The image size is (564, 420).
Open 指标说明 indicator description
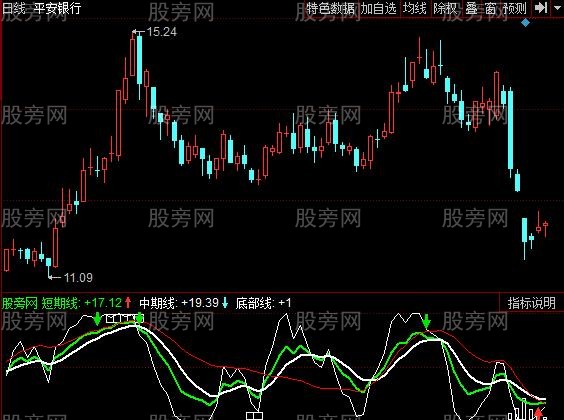click(x=532, y=303)
